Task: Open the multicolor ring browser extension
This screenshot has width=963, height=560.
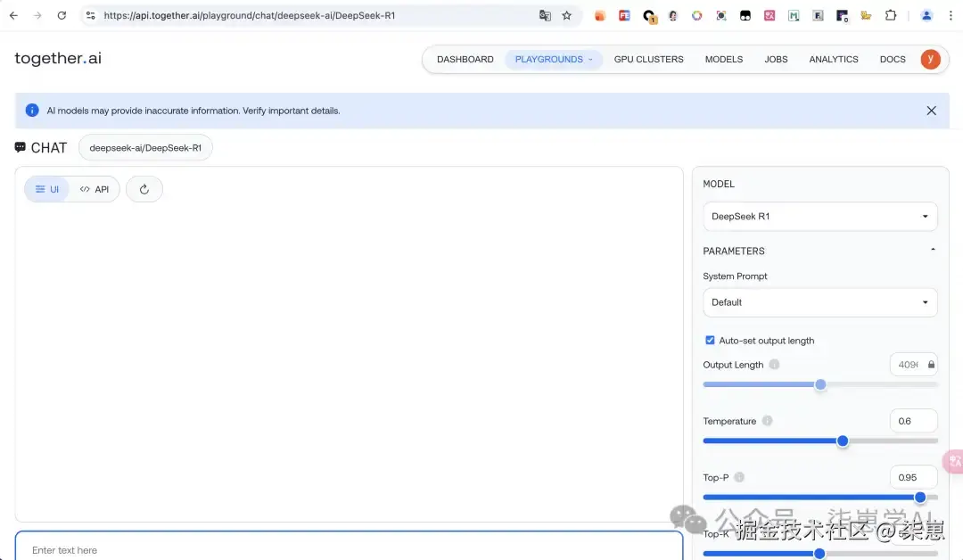Action: [x=696, y=16]
